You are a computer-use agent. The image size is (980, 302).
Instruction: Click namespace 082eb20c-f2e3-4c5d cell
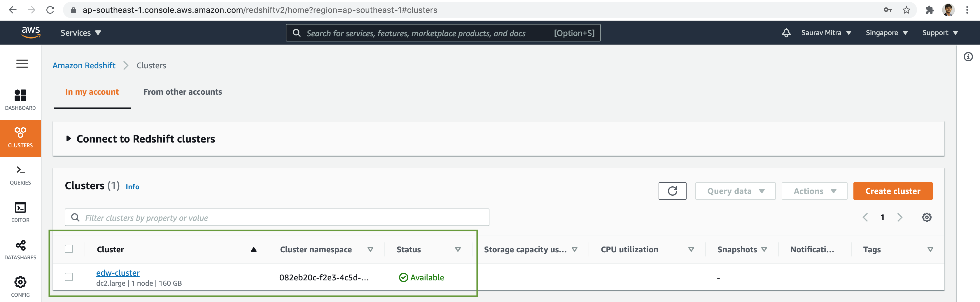tap(324, 278)
